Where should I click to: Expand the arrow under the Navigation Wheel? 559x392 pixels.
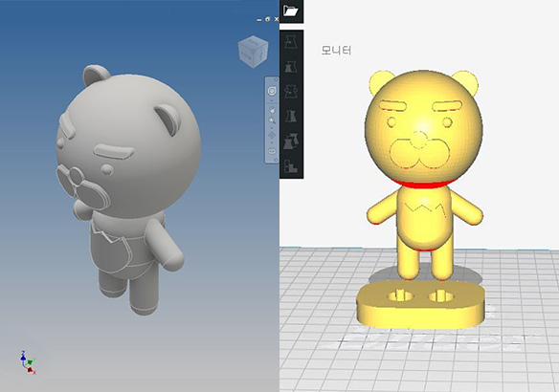tap(272, 100)
